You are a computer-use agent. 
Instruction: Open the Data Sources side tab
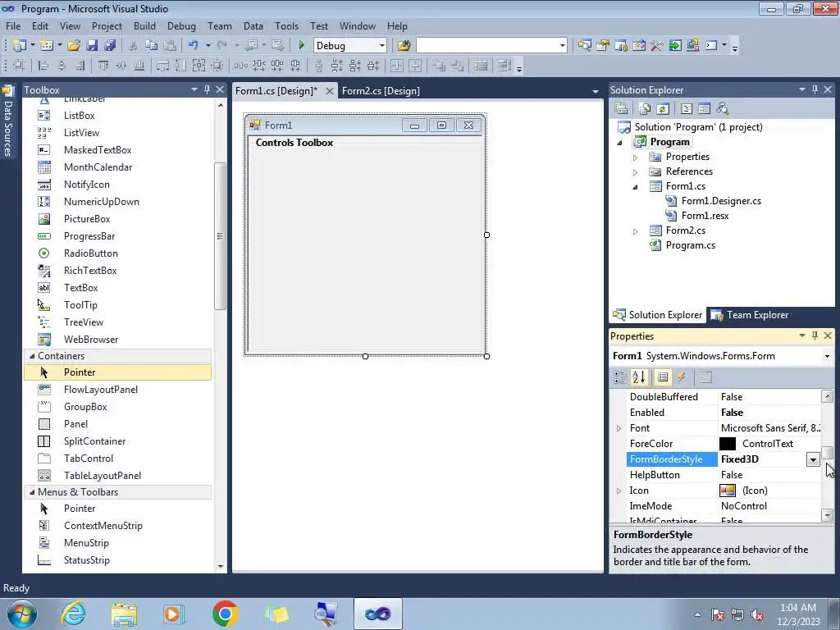click(x=7, y=122)
